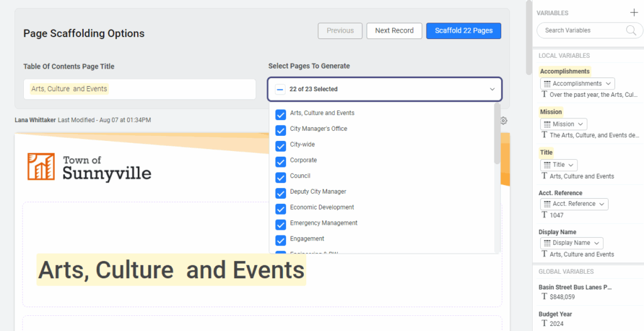Click the table icon in Mission selector
Image resolution: width=644 pixels, height=331 pixels.
coord(547,124)
